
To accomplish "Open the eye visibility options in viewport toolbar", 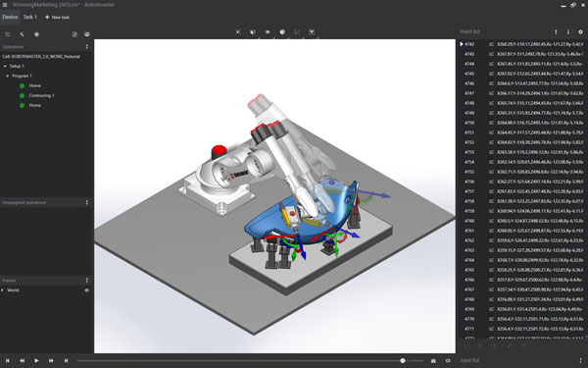I will [x=268, y=32].
